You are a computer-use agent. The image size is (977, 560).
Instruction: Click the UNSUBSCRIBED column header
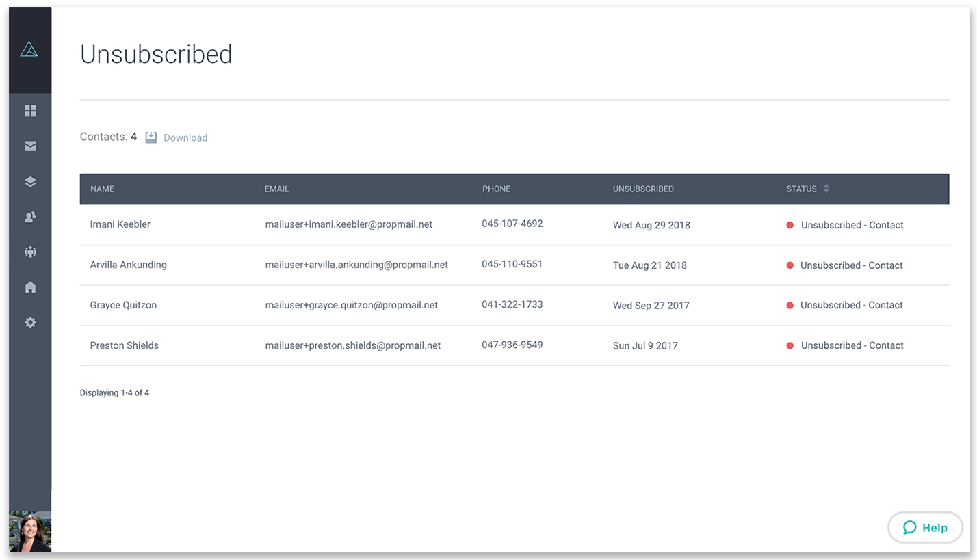pyautogui.click(x=643, y=189)
